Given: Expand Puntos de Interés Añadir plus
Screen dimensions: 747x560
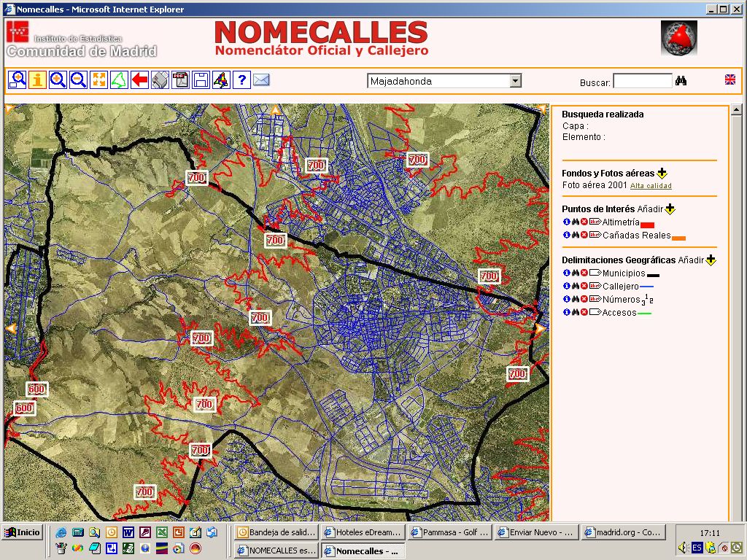Looking at the screenshot, I should click(x=670, y=209).
